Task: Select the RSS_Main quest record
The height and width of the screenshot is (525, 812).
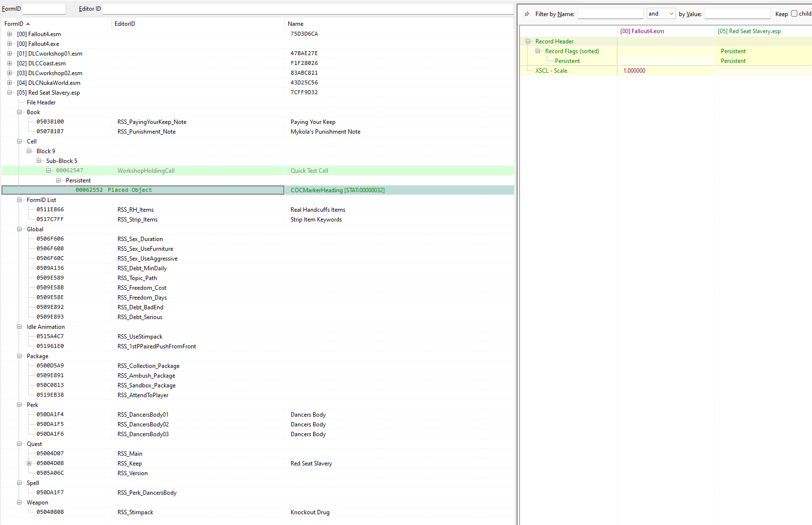Action: 257,454
